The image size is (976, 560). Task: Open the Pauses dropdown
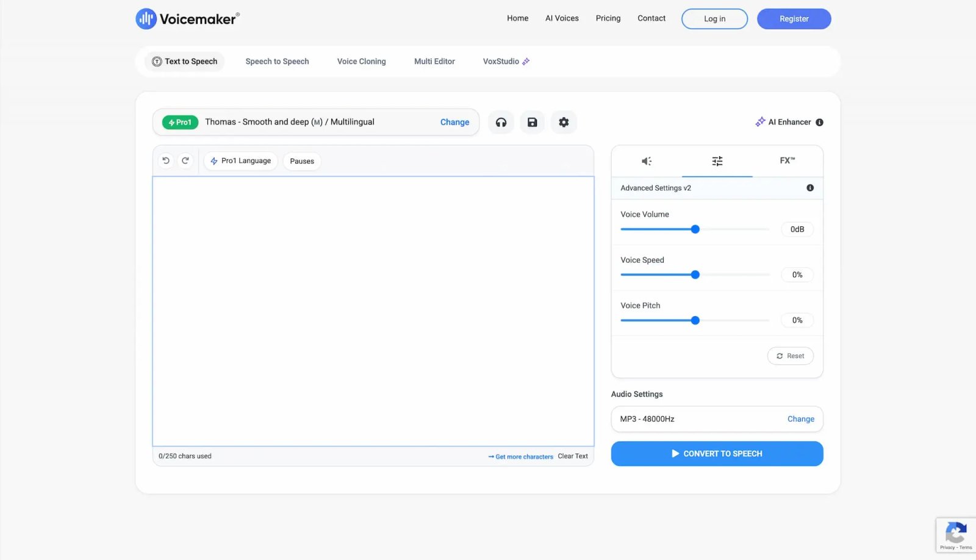click(301, 160)
